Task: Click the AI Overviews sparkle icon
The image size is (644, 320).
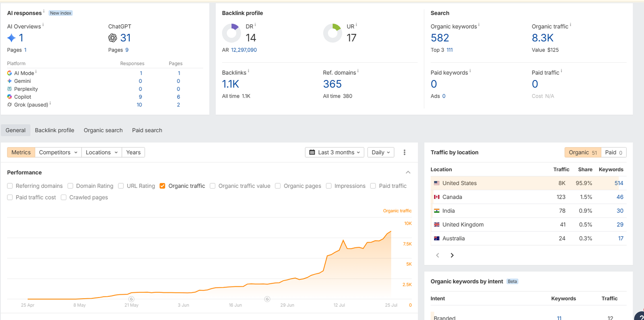Action: [12, 38]
